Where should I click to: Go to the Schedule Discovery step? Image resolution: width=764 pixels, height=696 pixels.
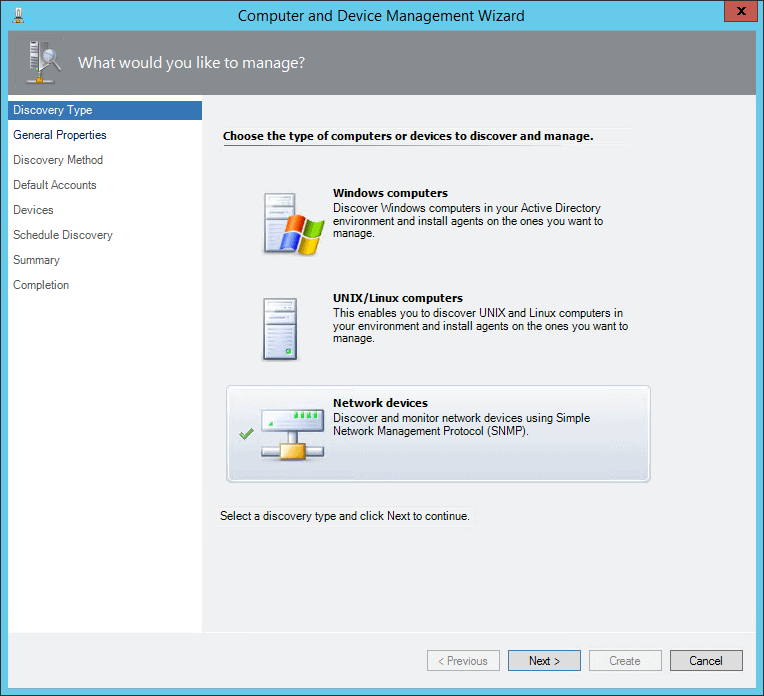point(63,235)
